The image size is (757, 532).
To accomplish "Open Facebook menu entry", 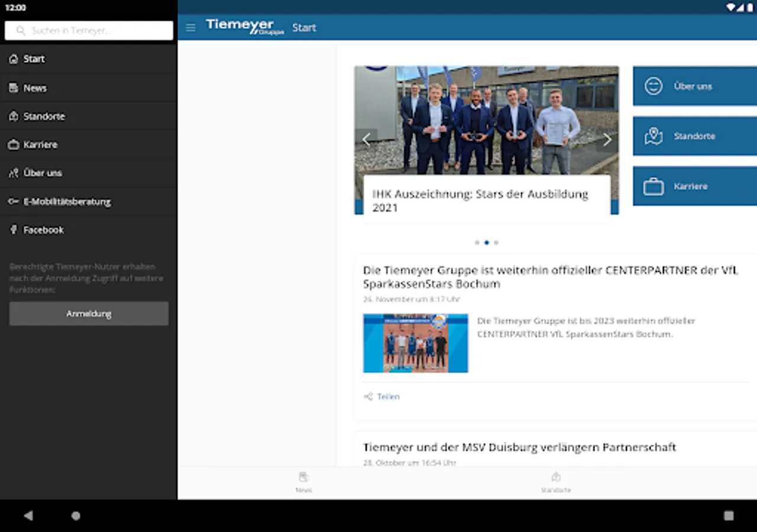I will [x=89, y=230].
